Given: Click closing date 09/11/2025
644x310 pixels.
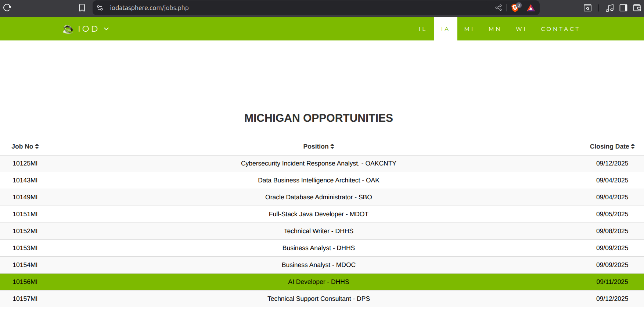Looking at the screenshot, I should point(612,282).
